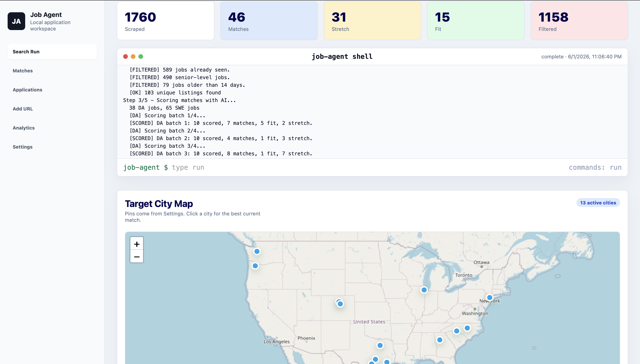Open Settings from the sidebar

(52, 147)
